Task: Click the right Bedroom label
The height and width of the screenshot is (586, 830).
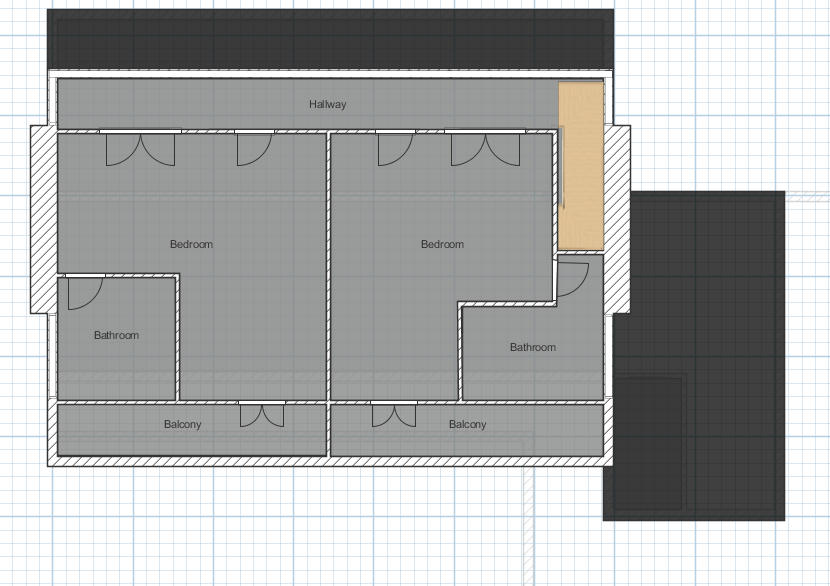Action: point(442,244)
